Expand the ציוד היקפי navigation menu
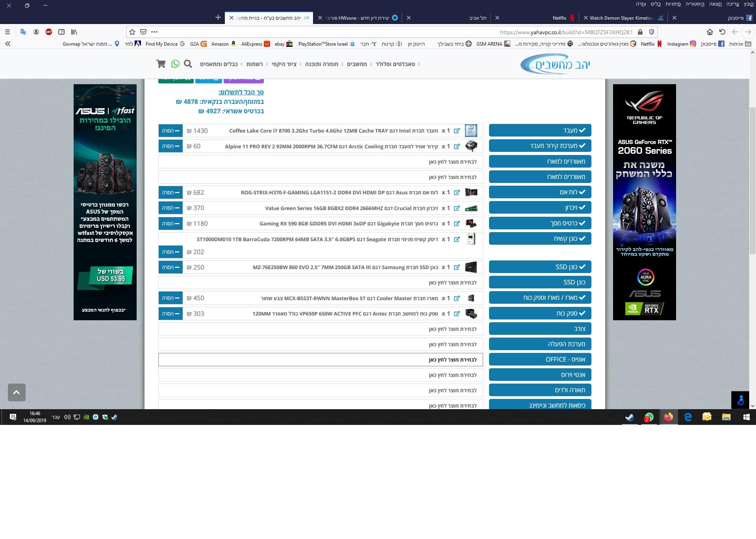The width and height of the screenshot is (756, 539). point(284,64)
